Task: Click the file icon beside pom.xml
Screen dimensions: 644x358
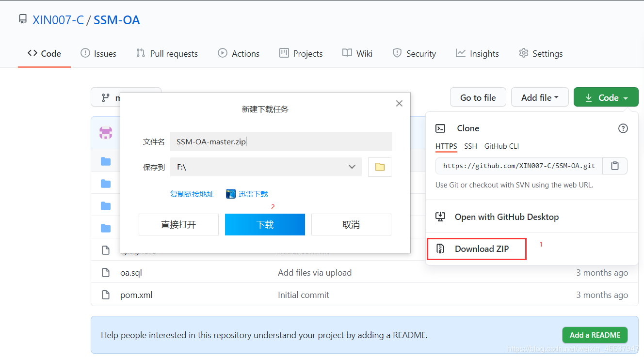Action: click(x=106, y=295)
